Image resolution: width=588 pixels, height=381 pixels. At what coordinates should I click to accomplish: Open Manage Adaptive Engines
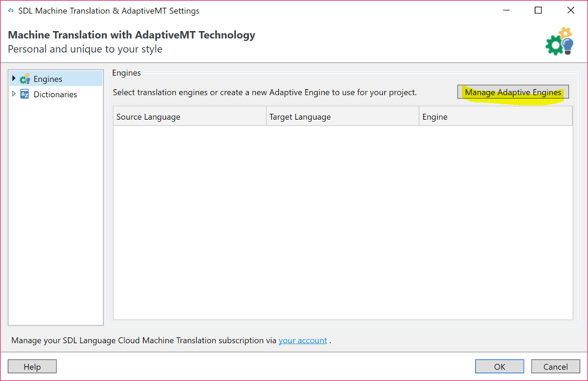pyautogui.click(x=513, y=92)
